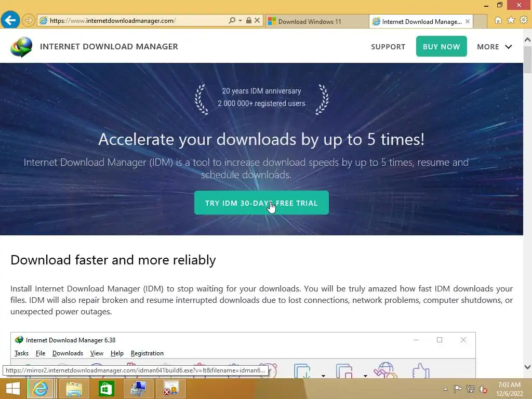The image size is (532, 399).
Task: Open the Action Center flag icon
Action: point(458,389)
